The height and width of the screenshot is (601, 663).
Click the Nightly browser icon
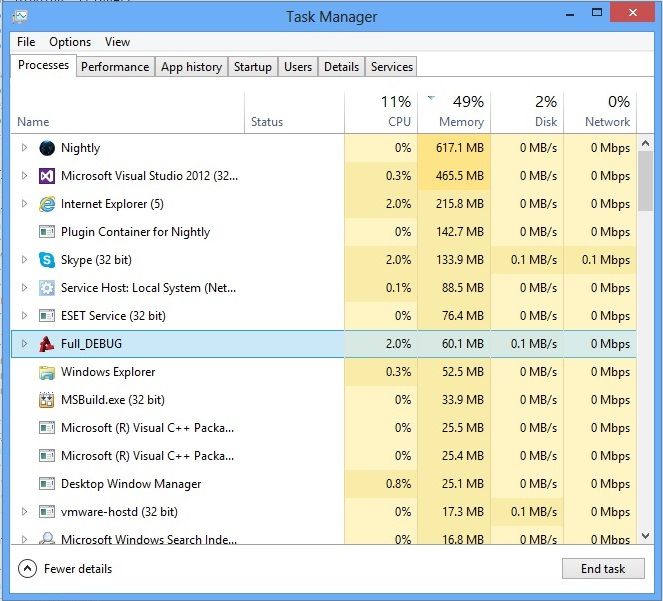click(46, 148)
